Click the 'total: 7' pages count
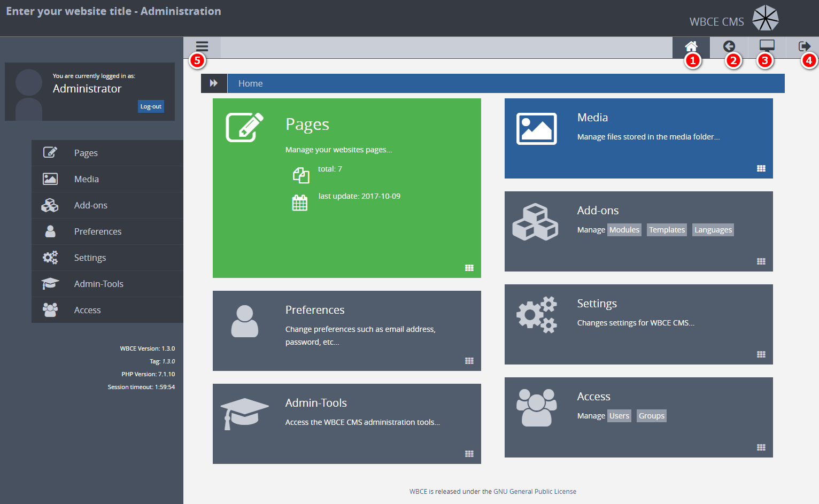Screen dimensions: 819x504 tap(330, 169)
